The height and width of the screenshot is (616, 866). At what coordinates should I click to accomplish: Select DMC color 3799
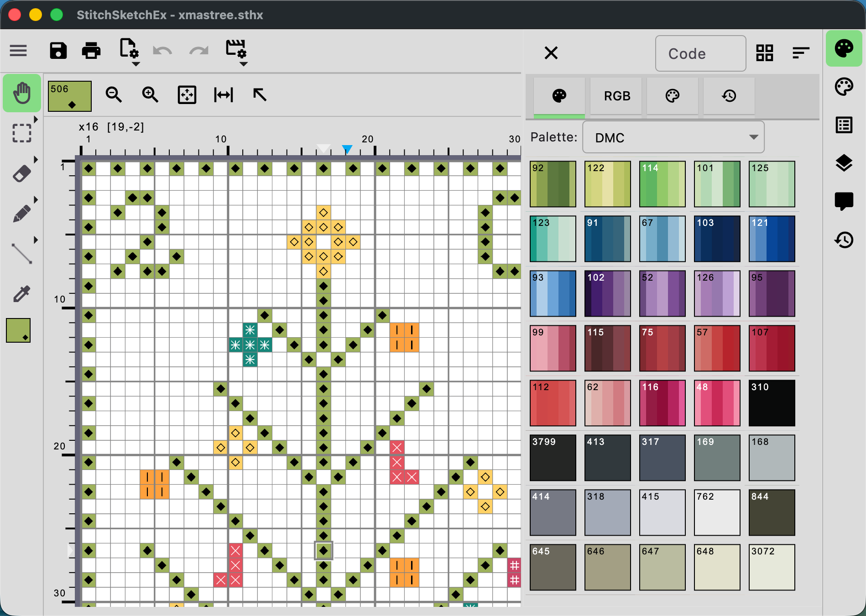pyautogui.click(x=553, y=458)
